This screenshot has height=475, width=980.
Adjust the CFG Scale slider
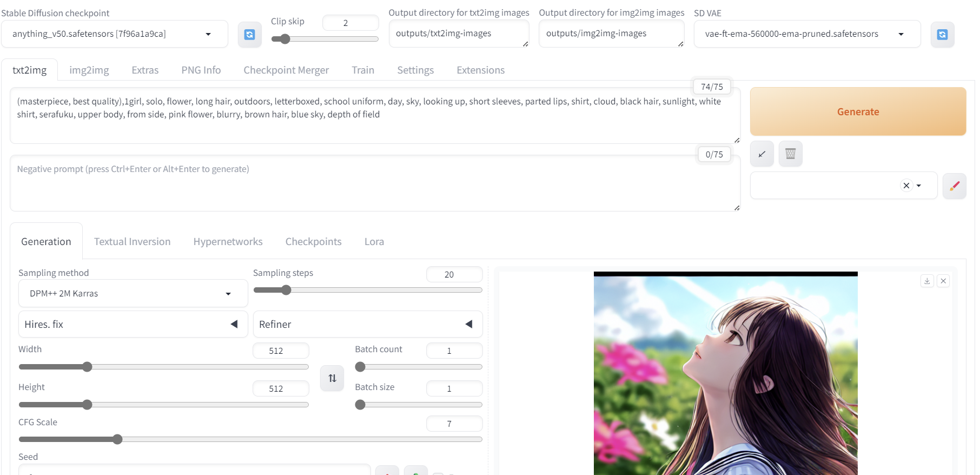tap(250, 439)
